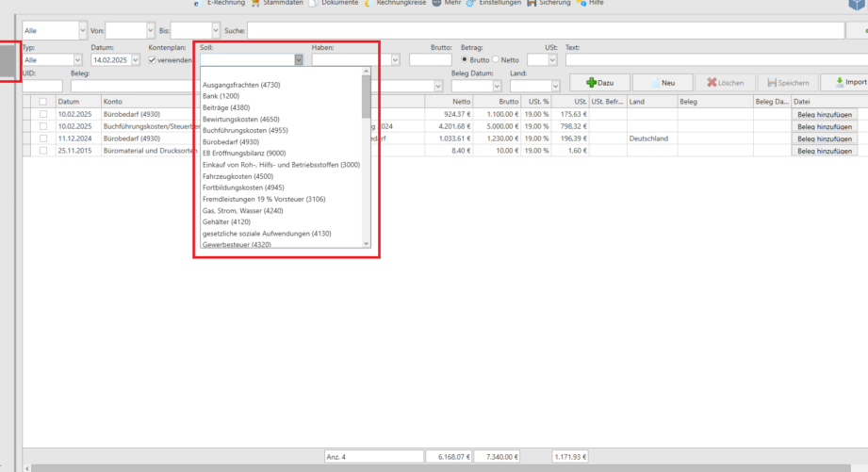Open Sicherung in the top toolbar
Viewport: 868px width, 472px height.
pyautogui.click(x=554, y=4)
